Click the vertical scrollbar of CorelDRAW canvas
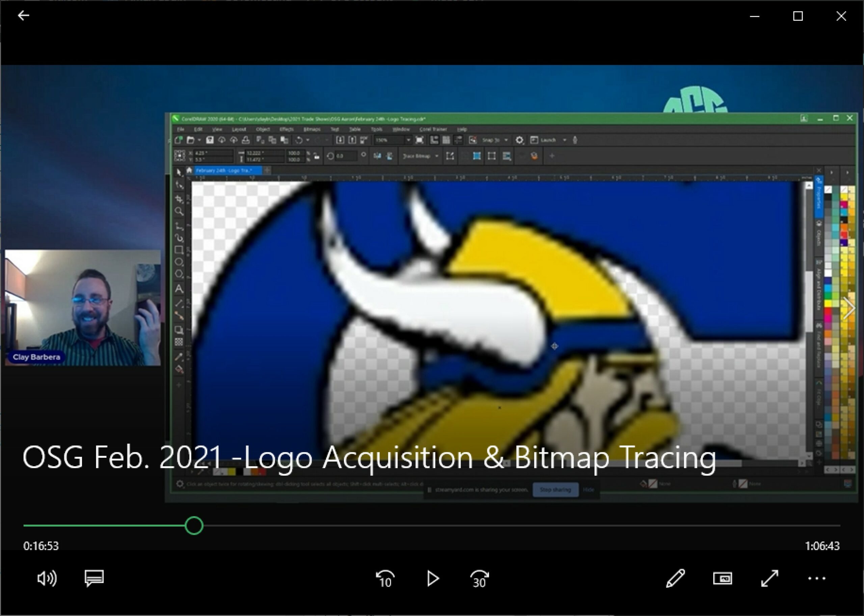The width and height of the screenshot is (864, 616). coord(809,320)
